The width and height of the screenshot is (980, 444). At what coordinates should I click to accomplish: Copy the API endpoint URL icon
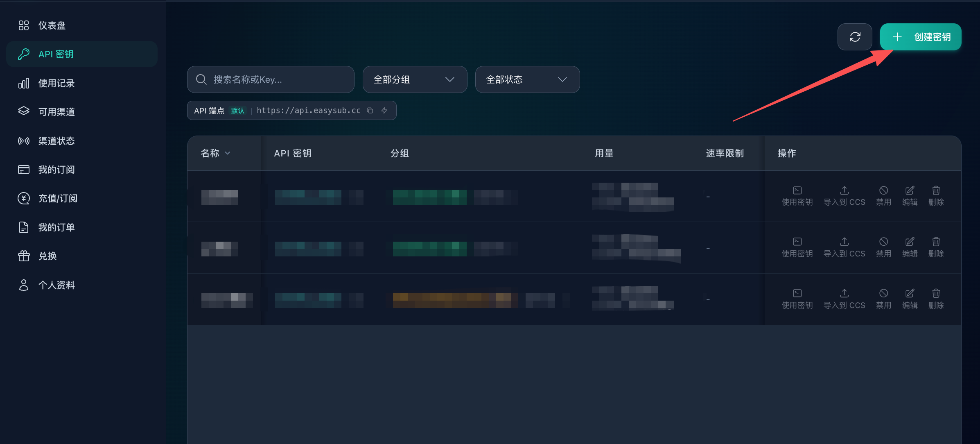(x=370, y=111)
